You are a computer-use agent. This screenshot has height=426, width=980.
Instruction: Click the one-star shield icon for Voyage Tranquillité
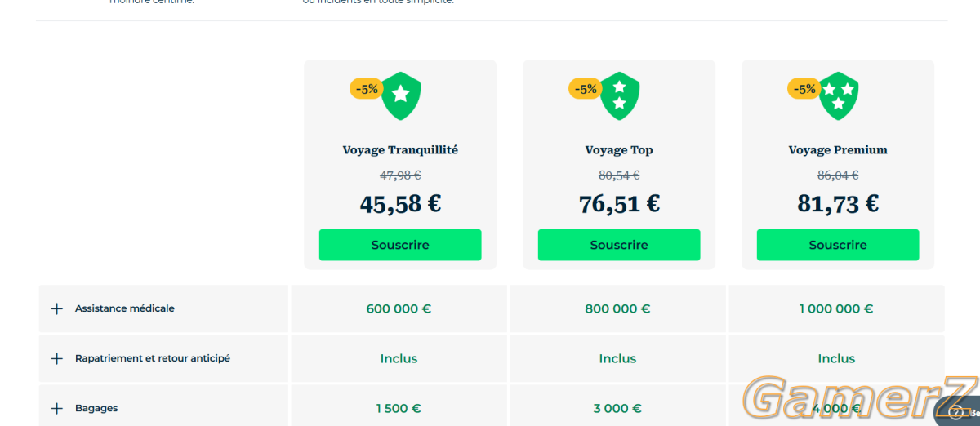401,95
